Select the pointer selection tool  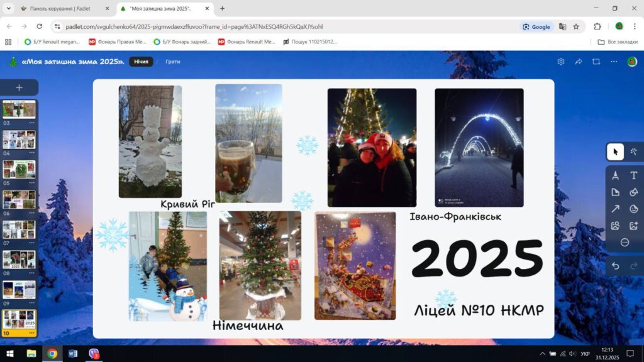pos(615,152)
